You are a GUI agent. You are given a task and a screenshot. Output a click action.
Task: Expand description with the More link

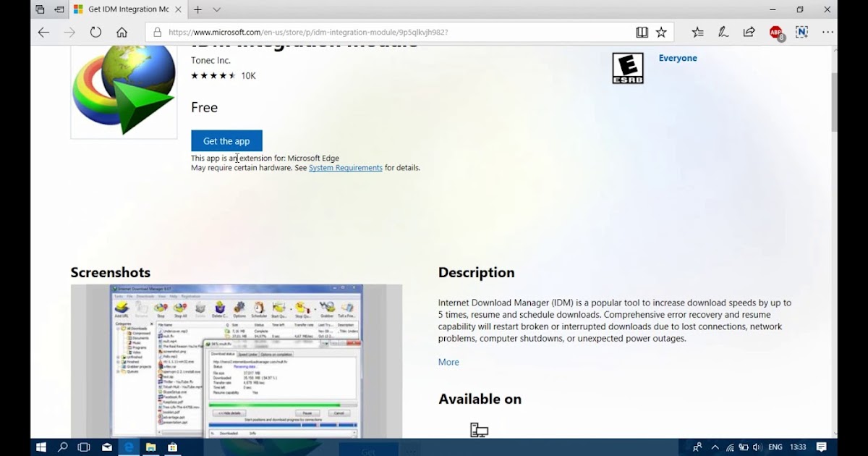[448, 362]
